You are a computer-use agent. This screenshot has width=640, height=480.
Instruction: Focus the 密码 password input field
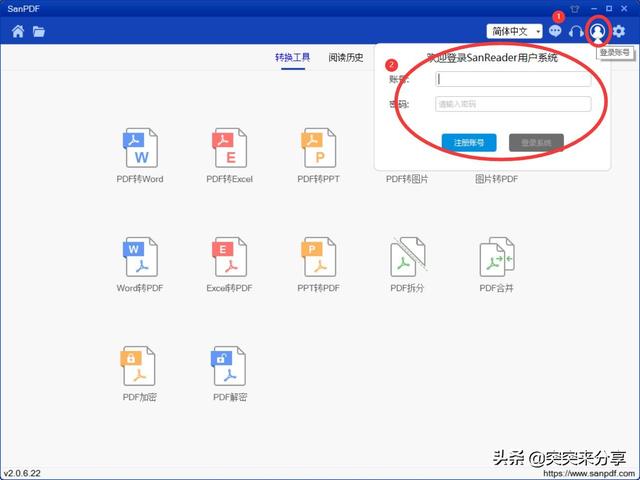pyautogui.click(x=513, y=104)
